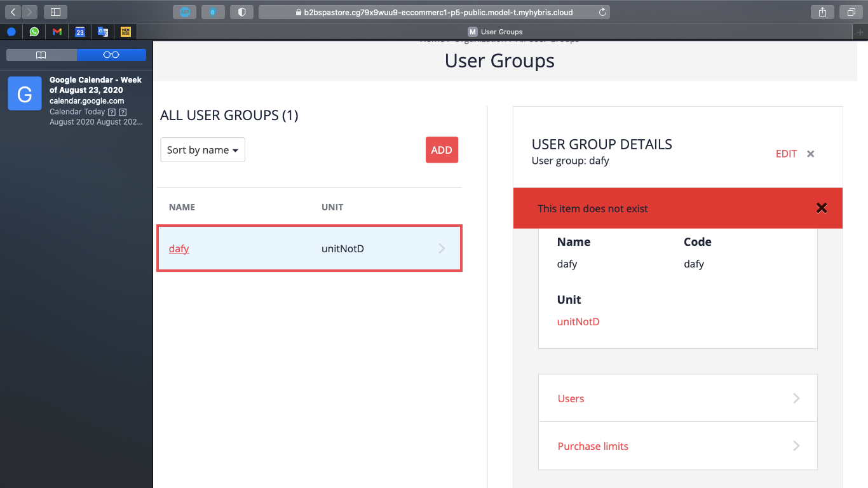Screen dimensions: 868x488
Task: Open the pinned Memrise tab
Action: tap(126, 32)
